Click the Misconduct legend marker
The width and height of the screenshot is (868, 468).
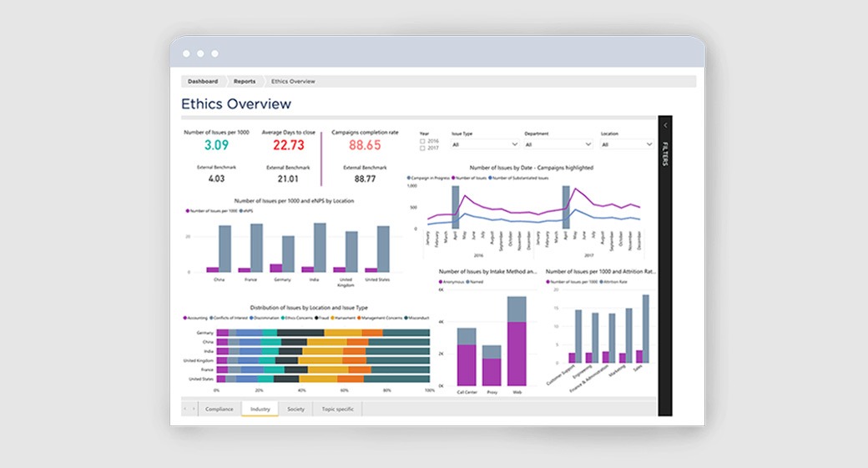pos(406,318)
